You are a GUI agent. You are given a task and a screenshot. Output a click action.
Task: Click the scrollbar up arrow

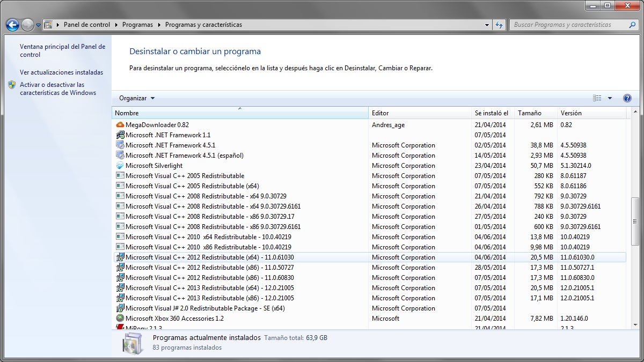tap(635, 112)
